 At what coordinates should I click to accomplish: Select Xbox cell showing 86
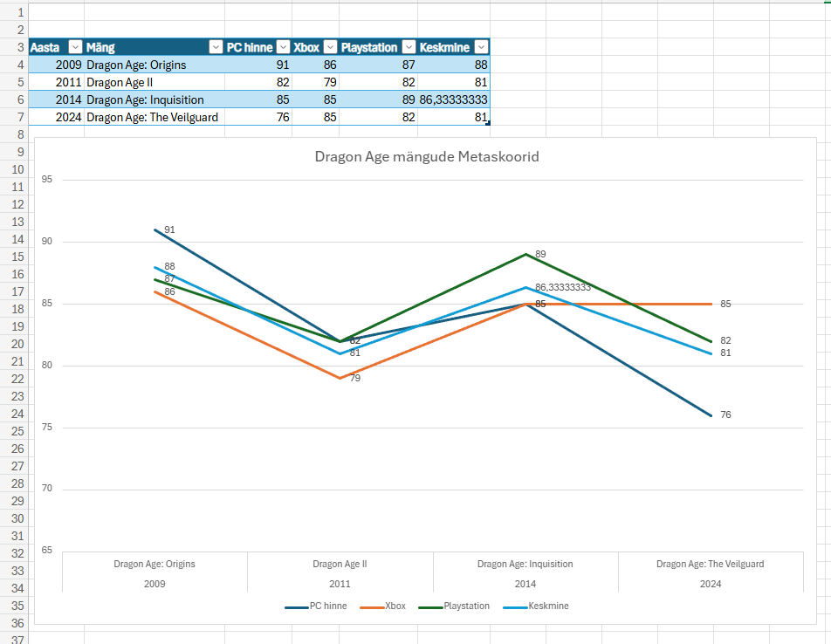[315, 65]
